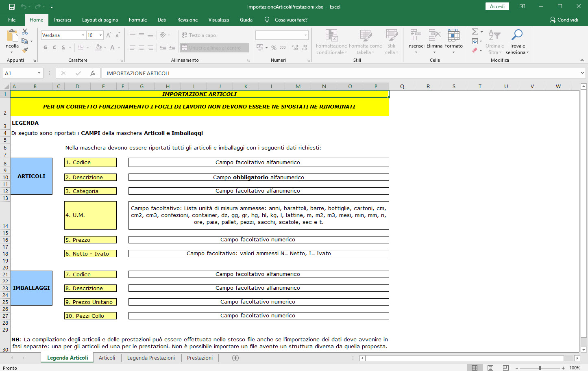Click the Cut scissors icon
The image size is (588, 371).
point(25,32)
